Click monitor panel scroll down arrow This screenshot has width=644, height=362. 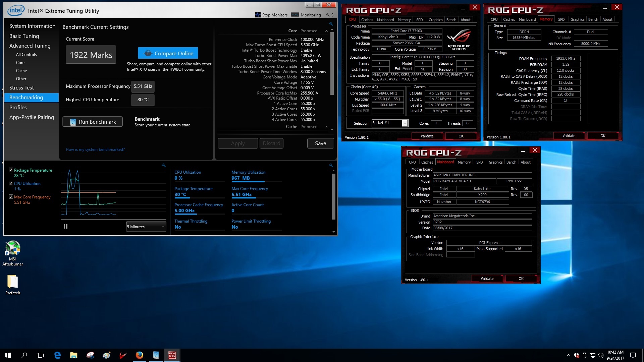point(333,232)
